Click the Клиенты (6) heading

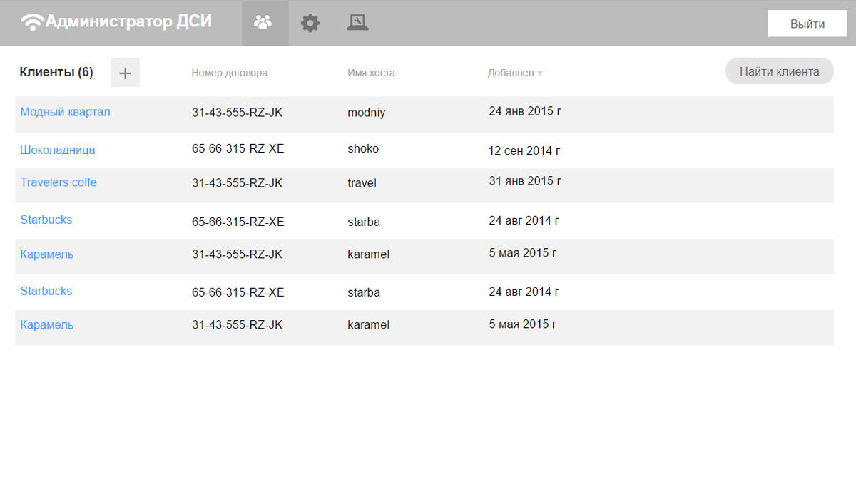tap(56, 72)
